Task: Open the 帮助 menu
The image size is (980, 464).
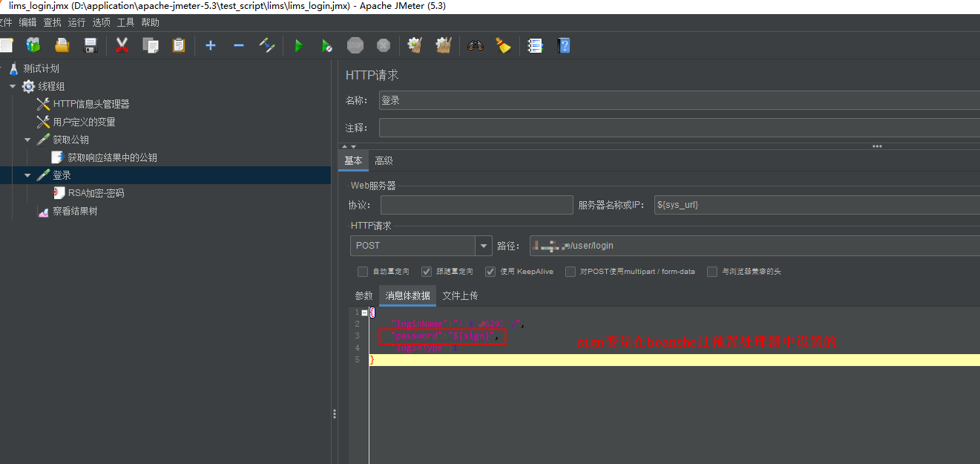Action: click(x=151, y=23)
